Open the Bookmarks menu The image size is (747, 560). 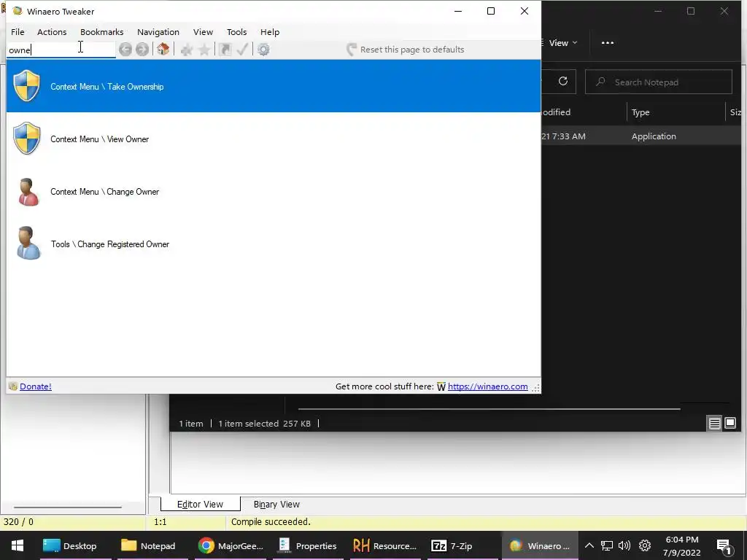point(102,32)
